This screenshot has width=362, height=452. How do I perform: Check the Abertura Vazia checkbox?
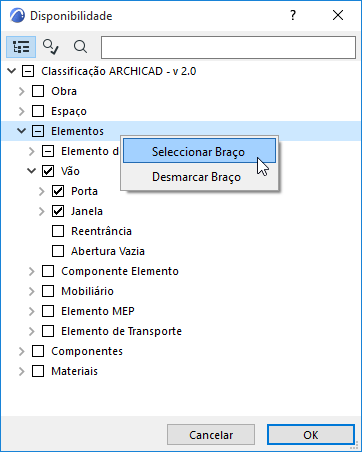(58, 251)
